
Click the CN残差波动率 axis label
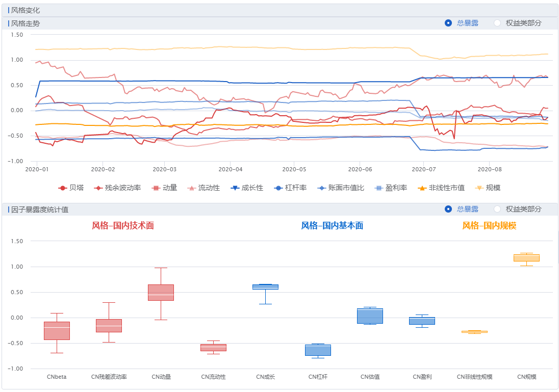point(109,377)
